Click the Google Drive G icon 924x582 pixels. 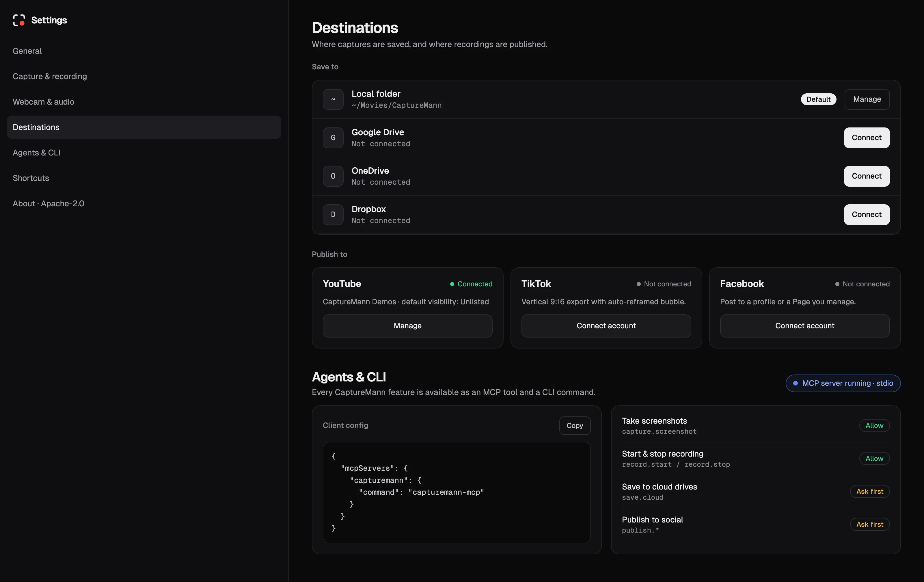click(333, 138)
